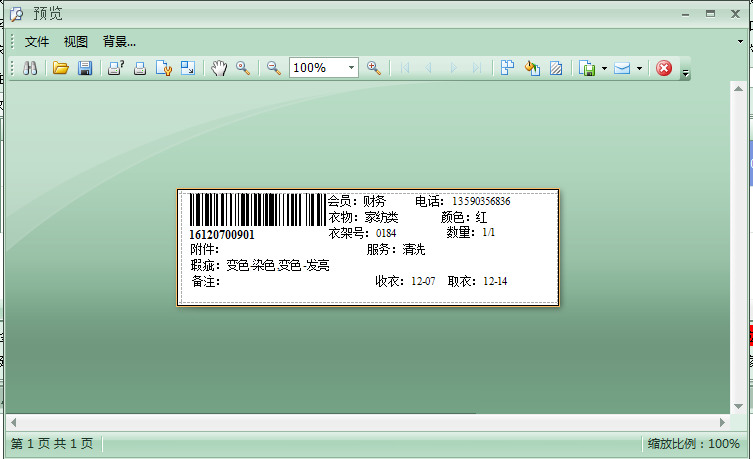
Task: Click the 预览 window title icon
Action: point(16,14)
